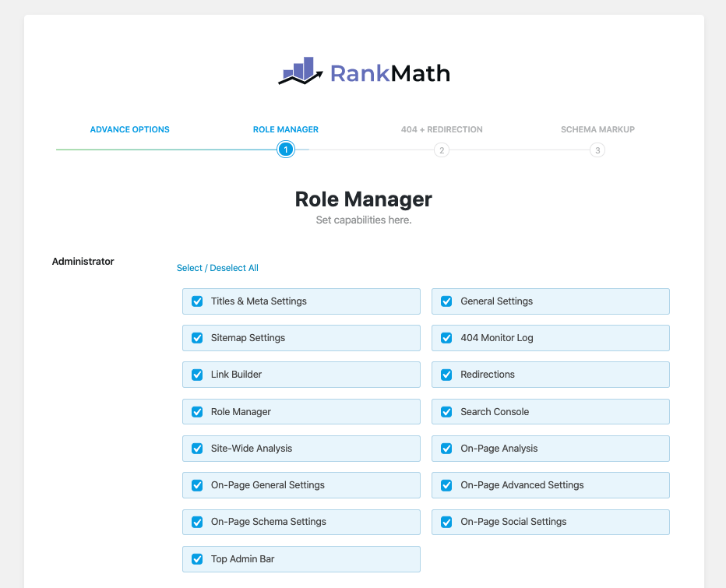Screen dimensions: 726x588
Task: Open Schema Markup step label
Action: [x=597, y=129]
